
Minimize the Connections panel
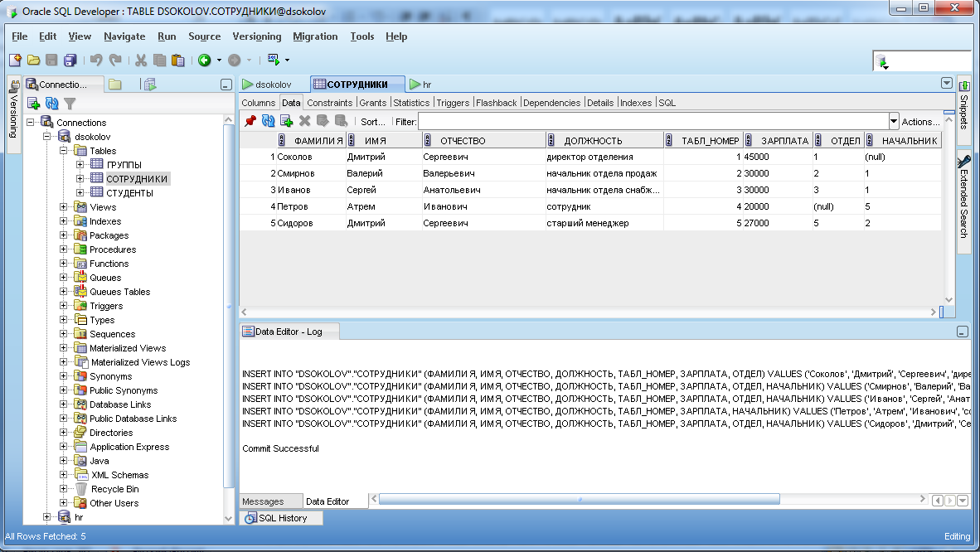[x=226, y=85]
